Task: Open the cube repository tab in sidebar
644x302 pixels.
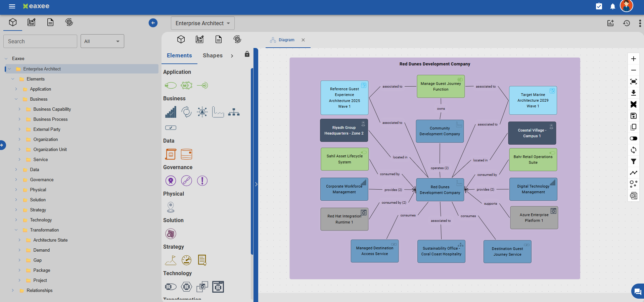Action: [13, 22]
